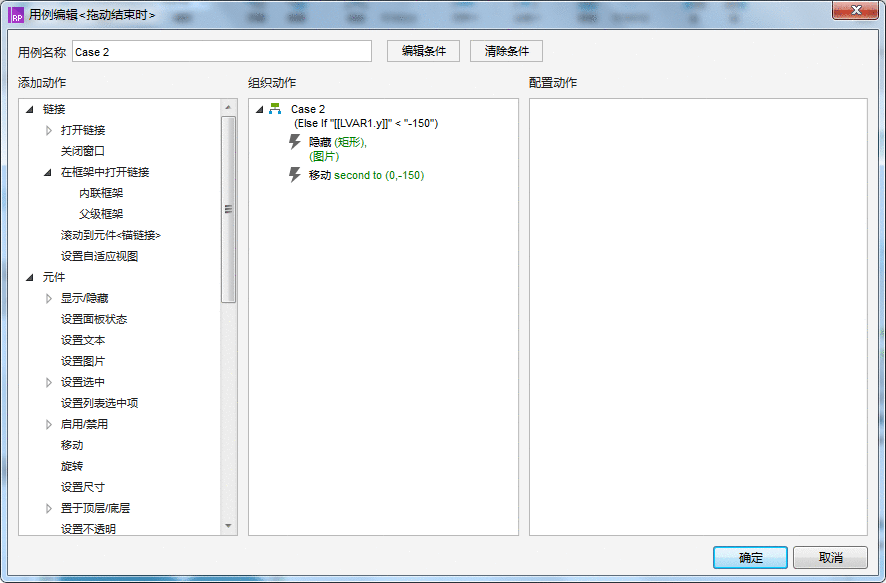The image size is (886, 583).
Task: Select 设置不透明 action
Action: click(88, 529)
